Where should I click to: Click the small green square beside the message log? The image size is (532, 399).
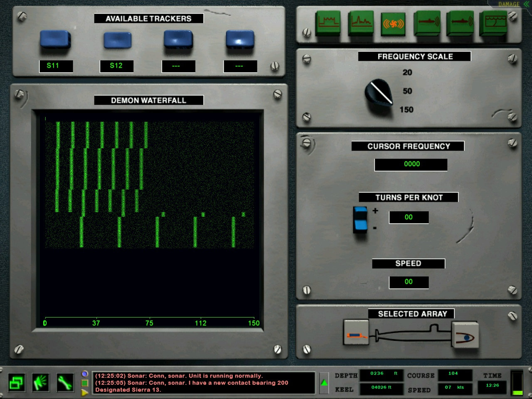click(85, 383)
